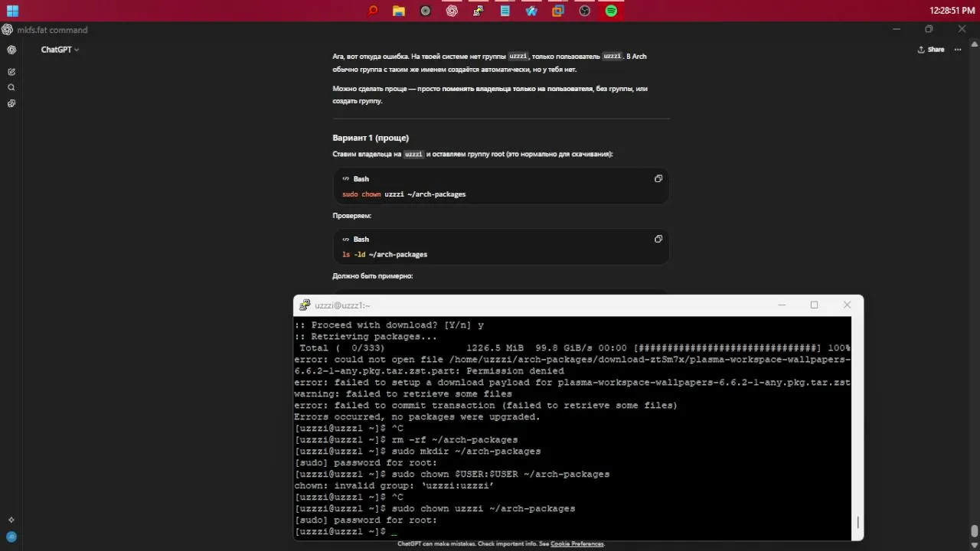Open the GPTs explore sidebar icon
The image size is (980, 551).
pos(11,103)
